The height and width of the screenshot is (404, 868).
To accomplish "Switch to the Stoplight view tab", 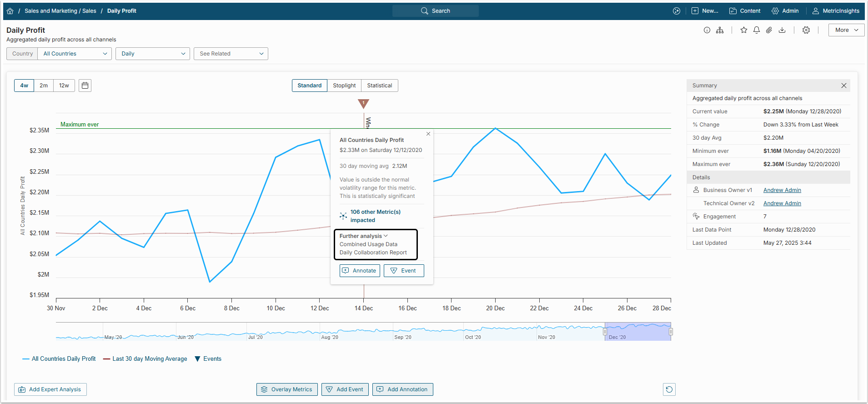I will click(344, 86).
